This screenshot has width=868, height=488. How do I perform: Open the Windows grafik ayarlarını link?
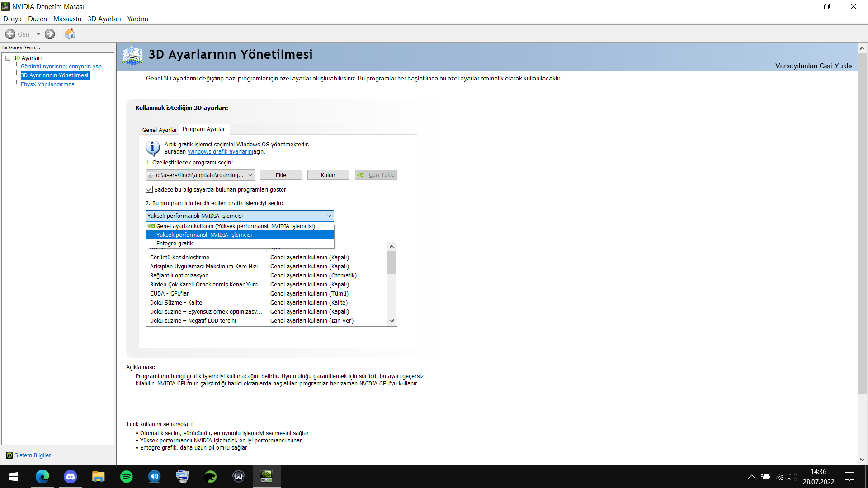220,152
